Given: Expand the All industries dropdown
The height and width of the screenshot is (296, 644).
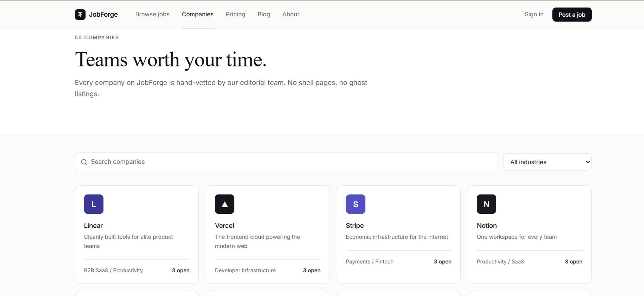Looking at the screenshot, I should (x=547, y=162).
